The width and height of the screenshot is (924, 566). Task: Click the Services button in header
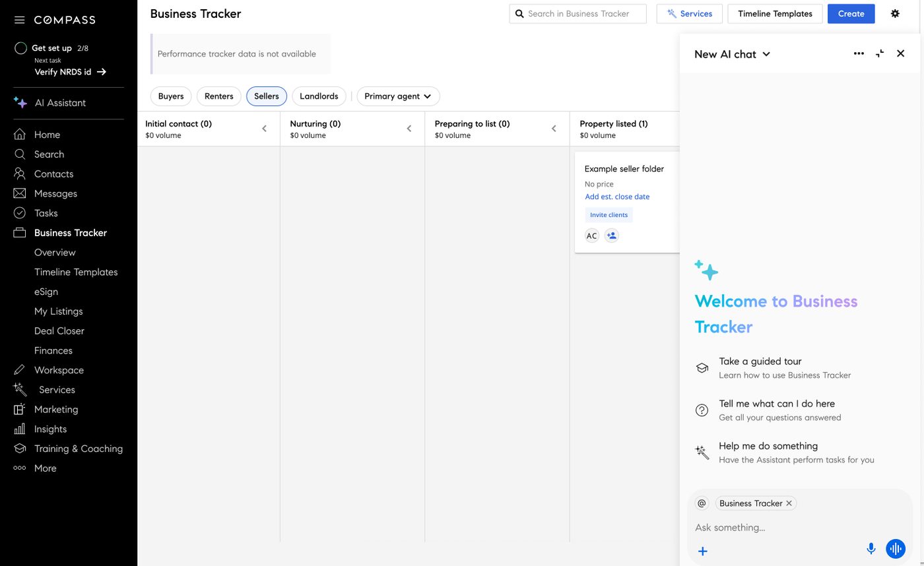point(690,14)
